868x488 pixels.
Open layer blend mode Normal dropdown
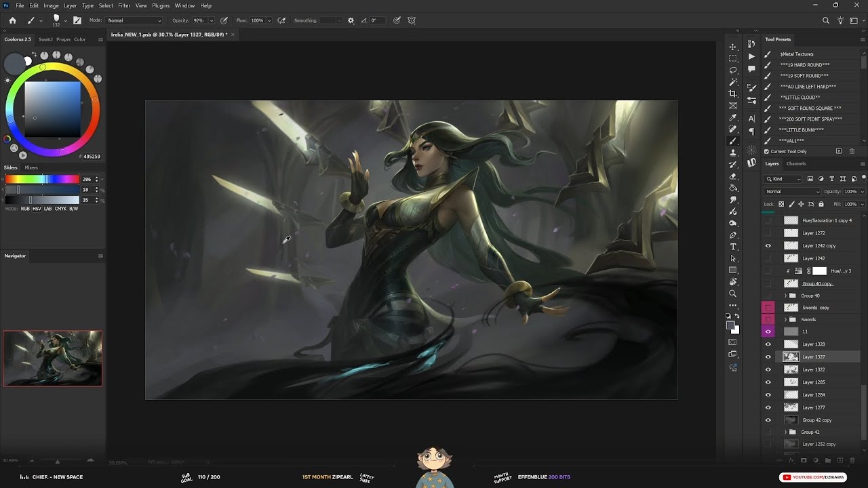point(792,191)
